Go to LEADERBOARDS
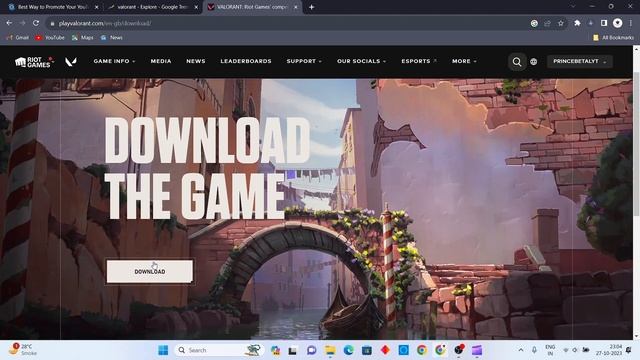This screenshot has height=360, width=640. 246,61
